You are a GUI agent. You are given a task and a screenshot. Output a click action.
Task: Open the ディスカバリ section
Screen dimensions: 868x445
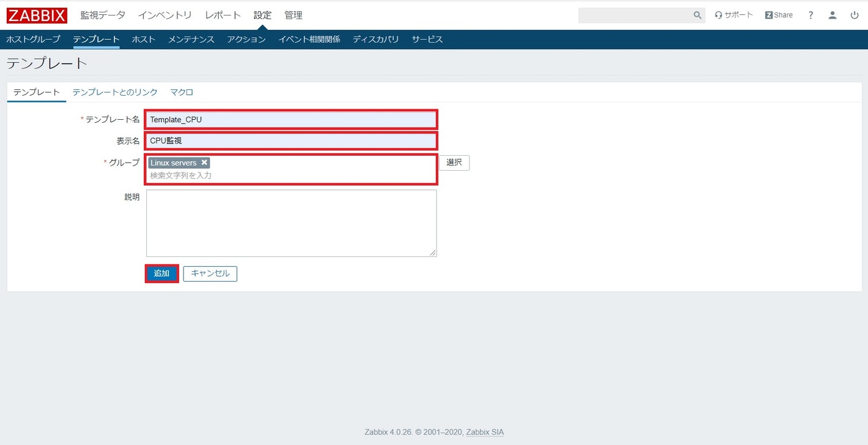(374, 38)
